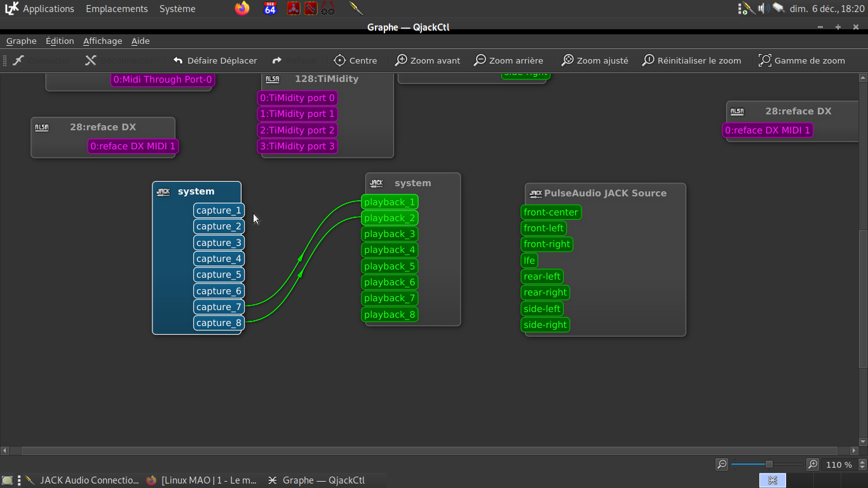Center the graph view with Centre
Image resolution: width=868 pixels, height=488 pixels.
355,60
